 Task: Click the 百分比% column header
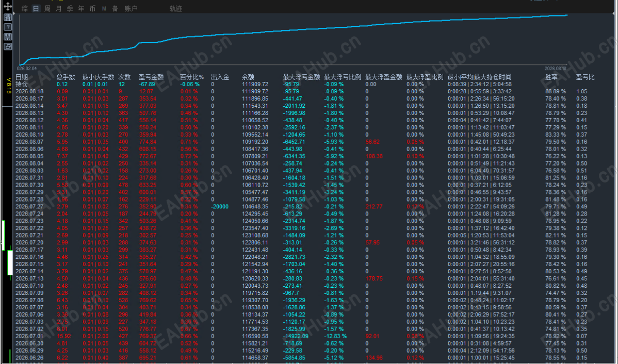coord(192,77)
